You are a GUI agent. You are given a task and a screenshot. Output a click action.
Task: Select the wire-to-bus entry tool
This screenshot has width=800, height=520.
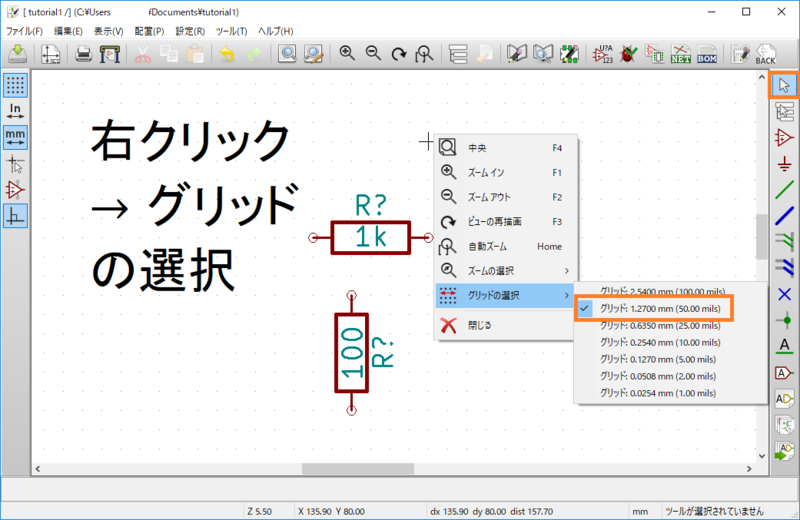784,242
